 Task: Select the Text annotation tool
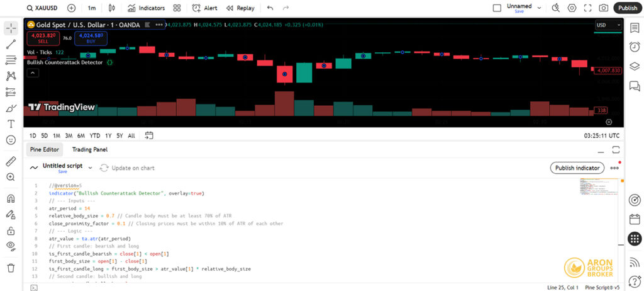coord(11,124)
